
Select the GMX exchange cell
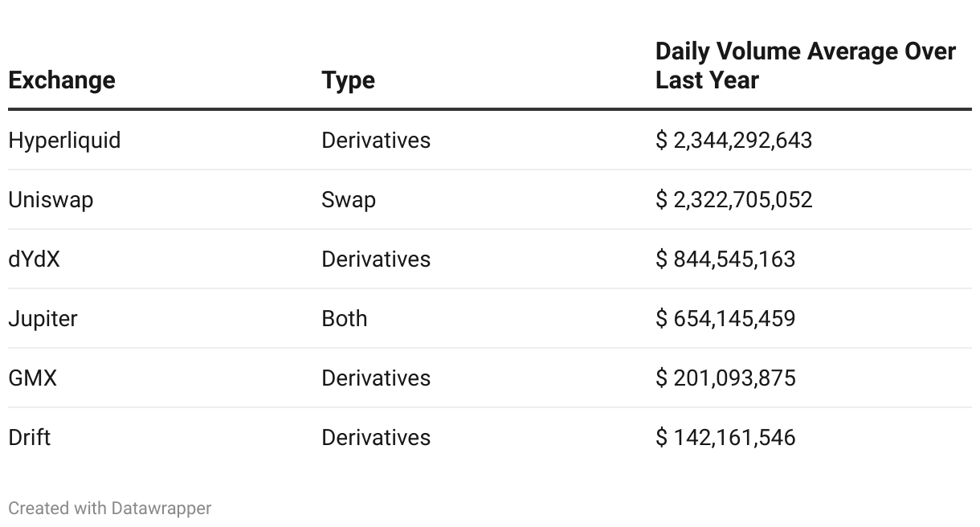coord(33,378)
